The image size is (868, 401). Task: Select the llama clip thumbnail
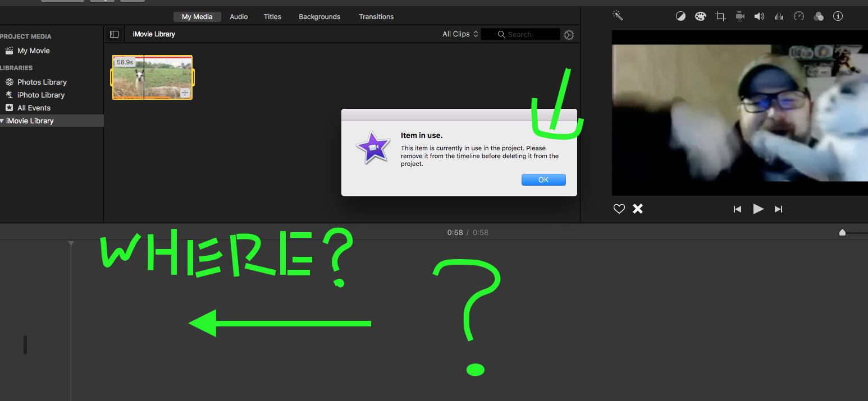[x=153, y=77]
